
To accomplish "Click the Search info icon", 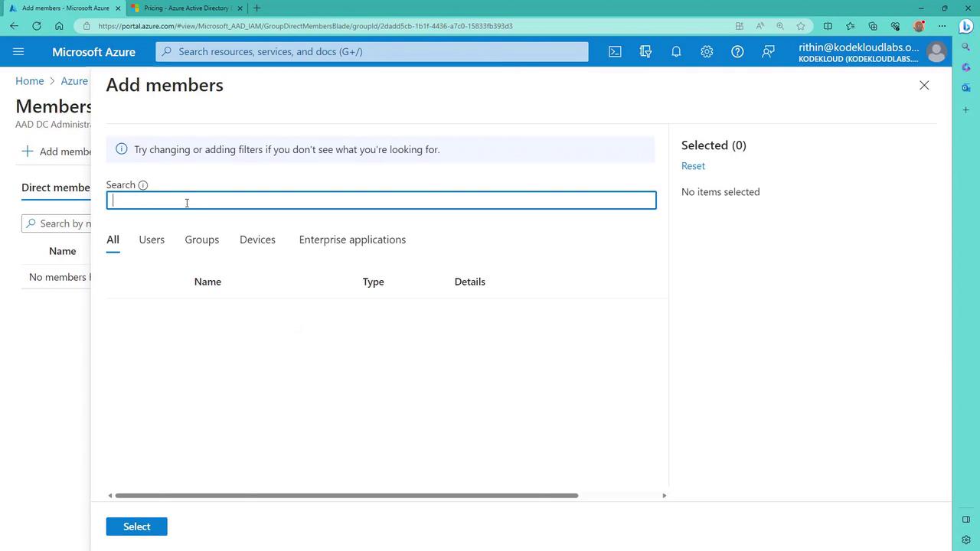I will pos(143,185).
